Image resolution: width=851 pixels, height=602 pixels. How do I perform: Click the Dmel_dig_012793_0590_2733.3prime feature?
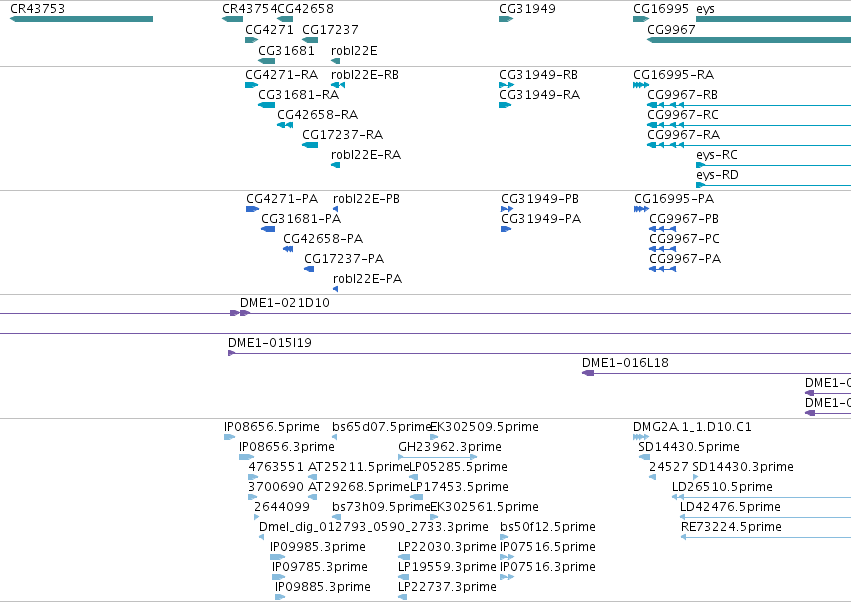[262, 537]
